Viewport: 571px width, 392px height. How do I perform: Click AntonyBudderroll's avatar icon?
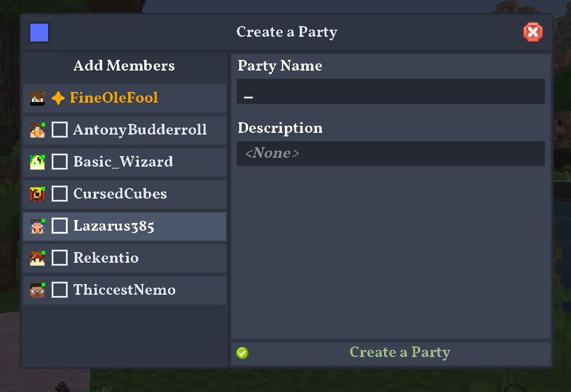[37, 130]
